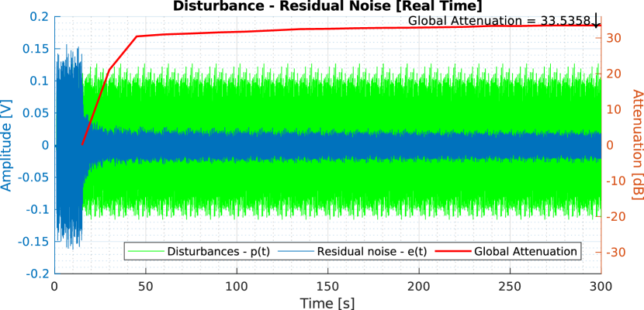Screen dimensions: 644x310
Task: Click the 200 tick on time axis
Action: pos(418,285)
